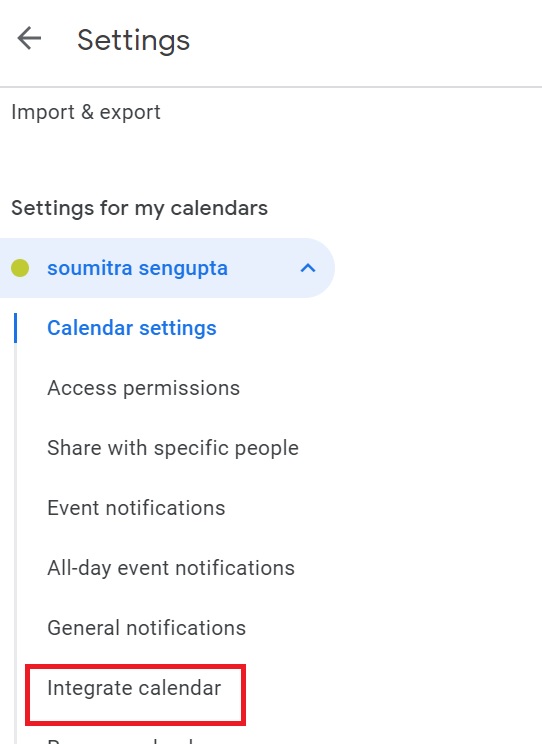Click the divider line below Settings header

click(x=271, y=87)
